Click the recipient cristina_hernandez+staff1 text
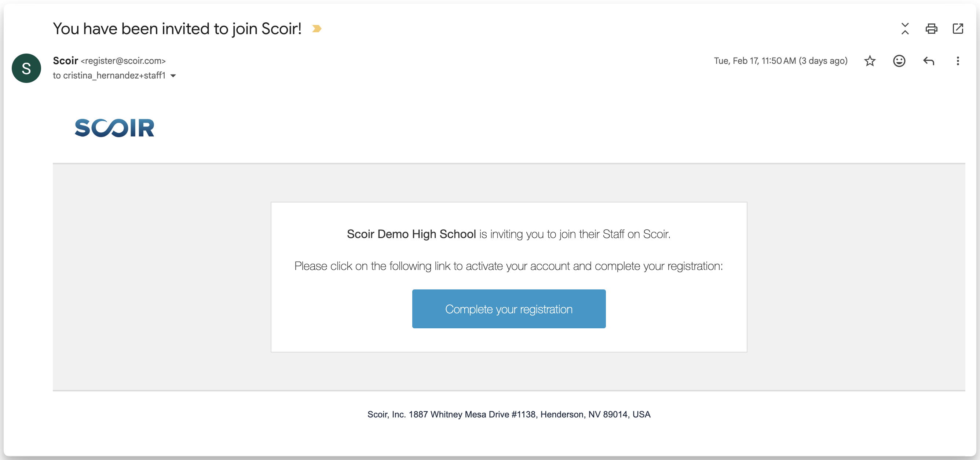The width and height of the screenshot is (980, 460). [x=114, y=76]
